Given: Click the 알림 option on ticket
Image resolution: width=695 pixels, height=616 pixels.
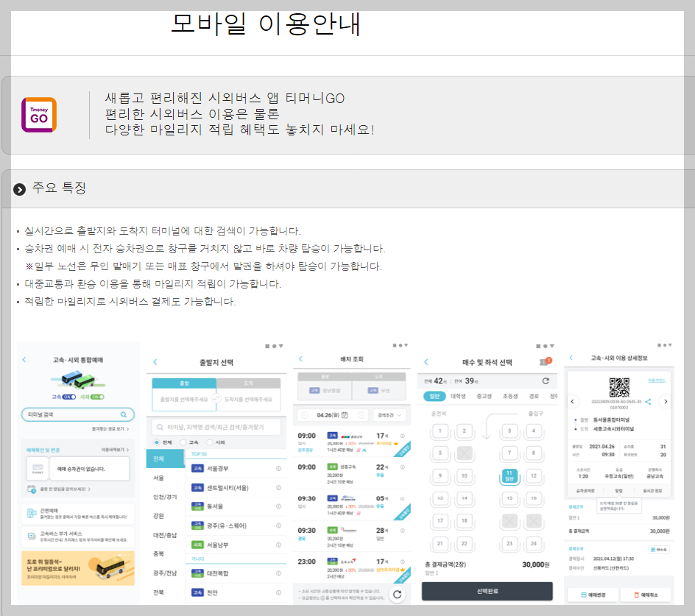Looking at the screenshot, I should (x=618, y=491).
